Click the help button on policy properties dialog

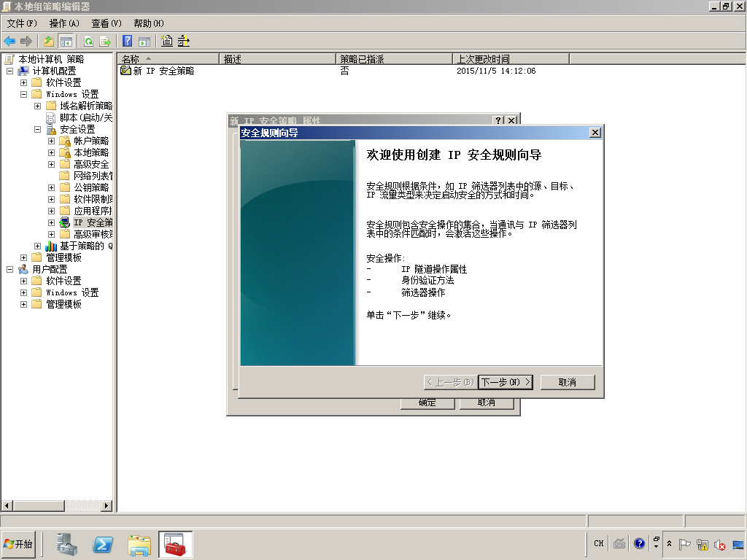click(x=498, y=120)
